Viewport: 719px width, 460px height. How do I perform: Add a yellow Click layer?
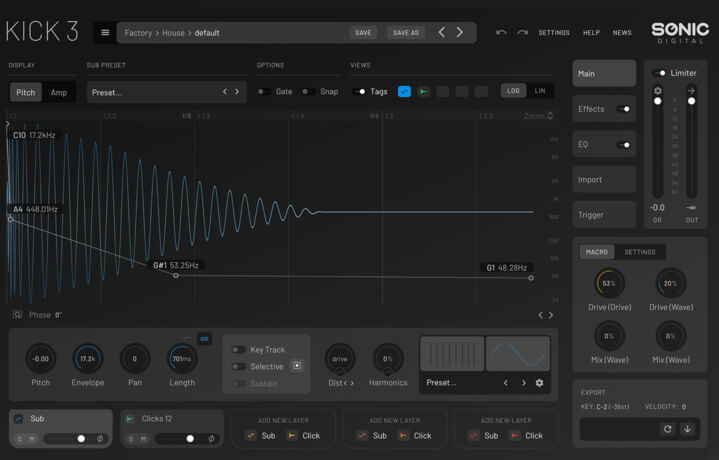[304, 435]
